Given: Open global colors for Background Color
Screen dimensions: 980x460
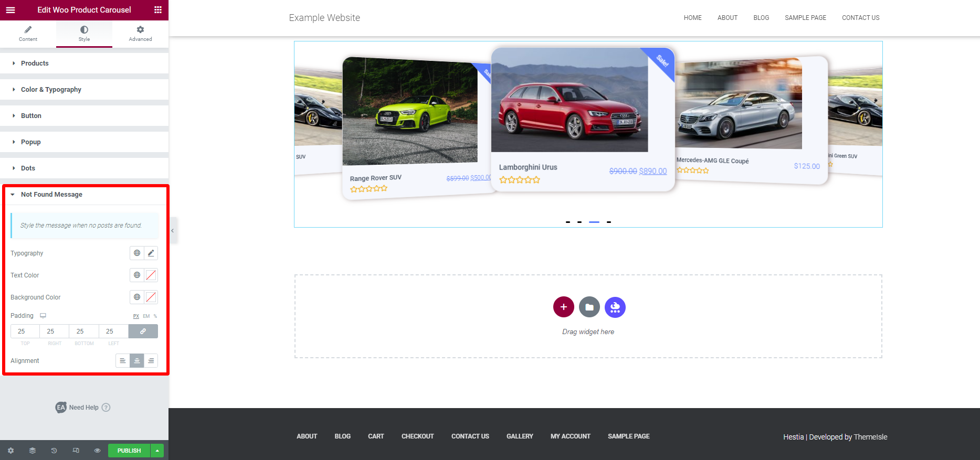Looking at the screenshot, I should 137,297.
